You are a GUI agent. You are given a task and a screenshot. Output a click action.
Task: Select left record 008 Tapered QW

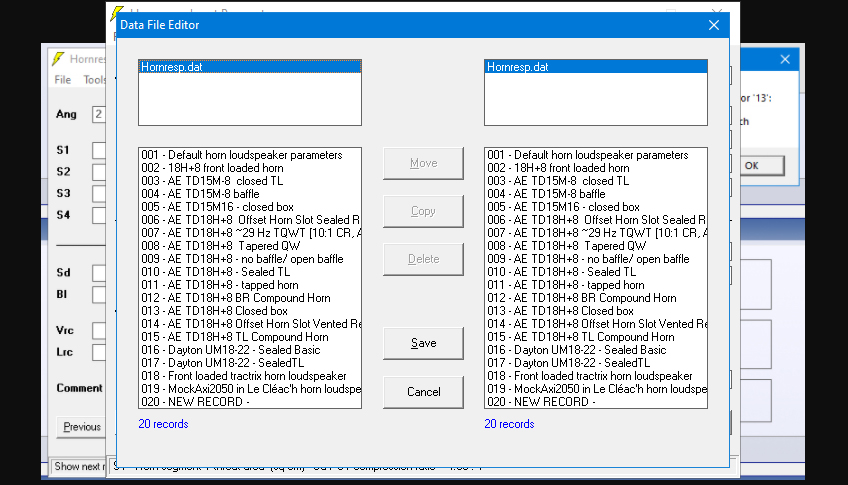point(250,246)
